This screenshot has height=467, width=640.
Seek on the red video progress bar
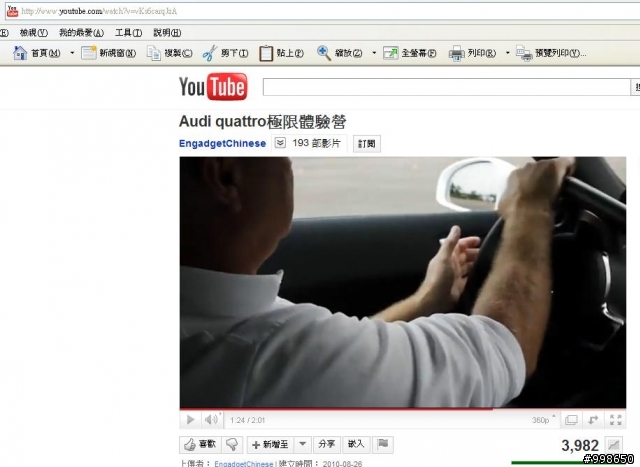click(402, 409)
